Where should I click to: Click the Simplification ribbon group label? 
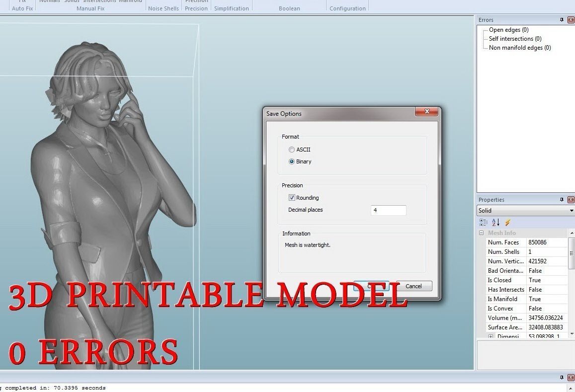pyautogui.click(x=232, y=8)
